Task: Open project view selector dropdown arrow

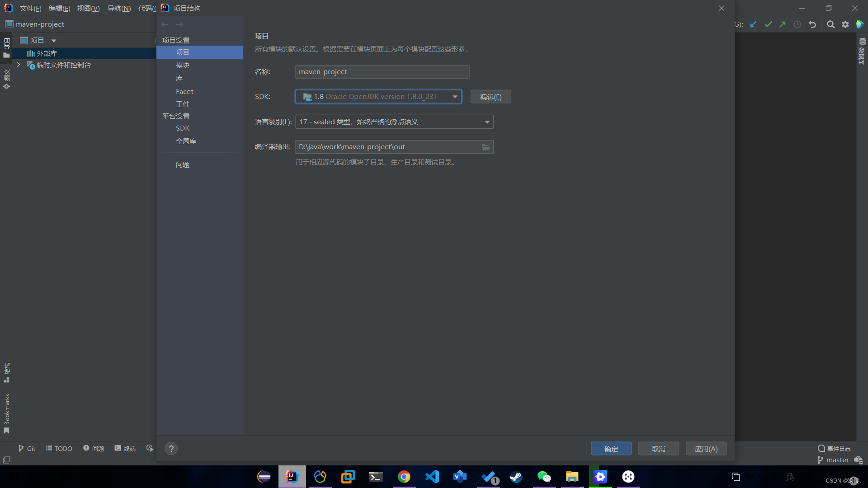Action: pyautogui.click(x=54, y=41)
